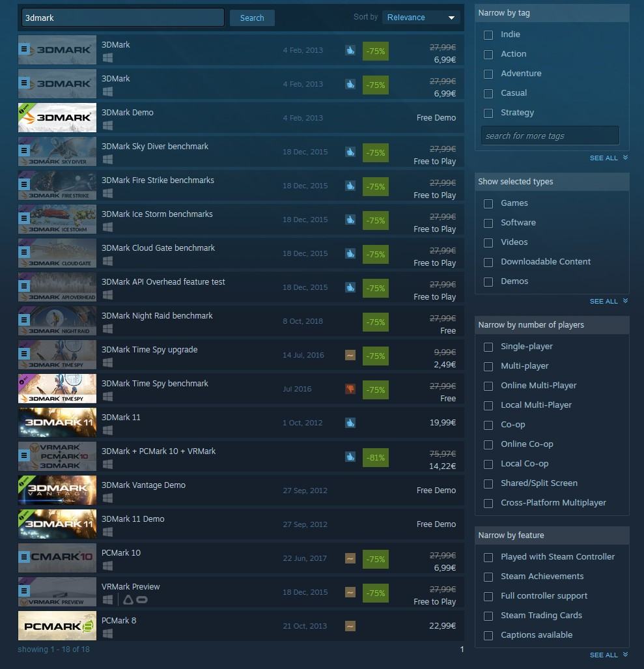The image size is (644, 669).
Task: Open the 3DMark Vantage Demo thumbnail
Action: [x=57, y=491]
